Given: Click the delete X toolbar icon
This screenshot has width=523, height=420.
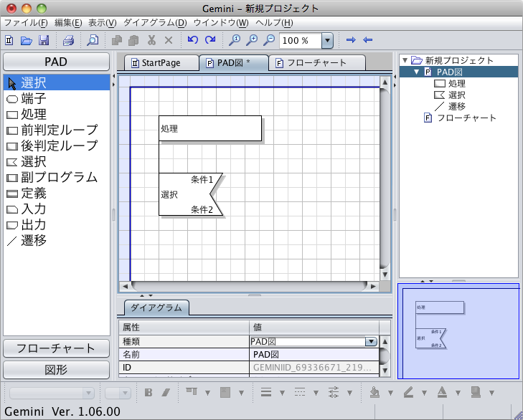Looking at the screenshot, I should pyautogui.click(x=169, y=40).
